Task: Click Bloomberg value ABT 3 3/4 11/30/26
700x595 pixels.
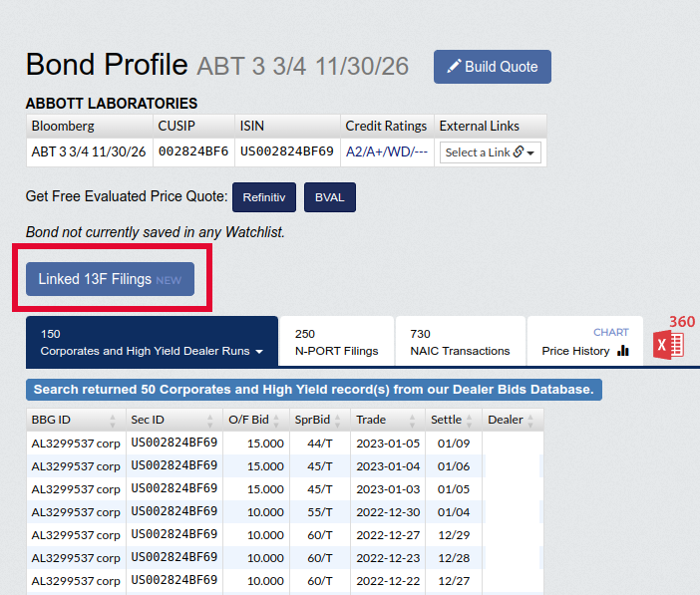Action: (89, 151)
